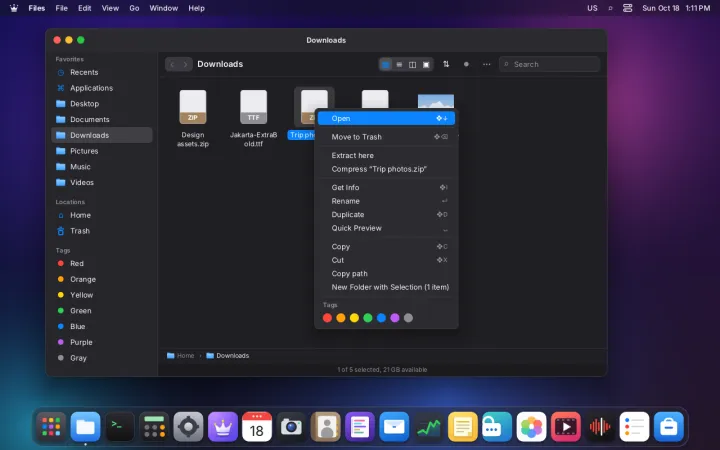Select the Design assets.zip file

coord(193,118)
